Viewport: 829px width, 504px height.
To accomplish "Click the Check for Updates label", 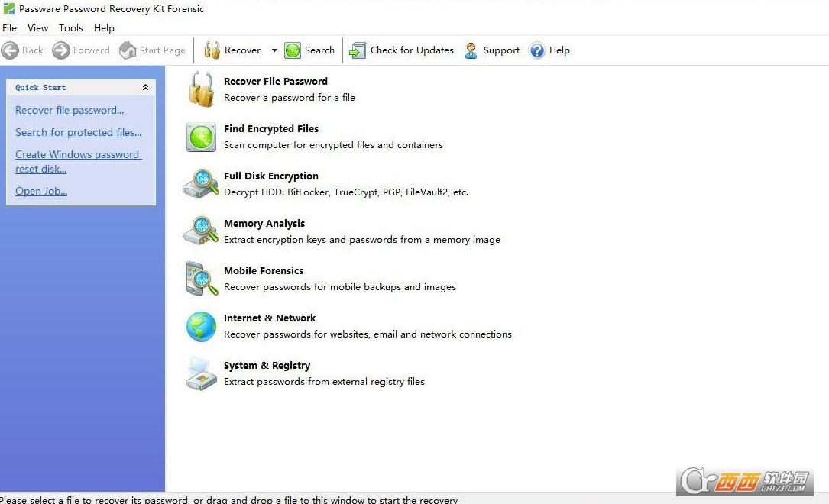I will (x=412, y=50).
